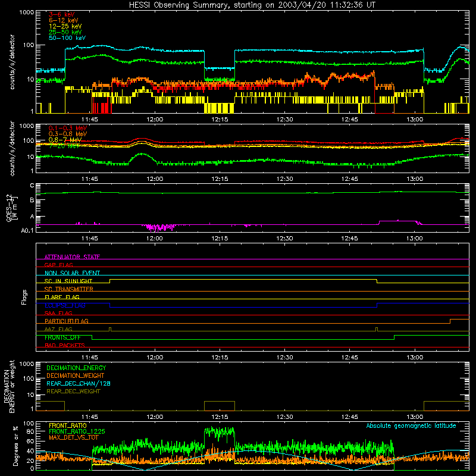Select the PARTICLE_FLAG label

point(67,321)
